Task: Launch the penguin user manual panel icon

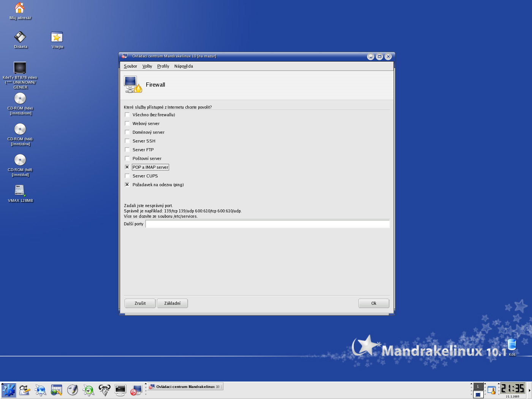Action: coord(25,390)
